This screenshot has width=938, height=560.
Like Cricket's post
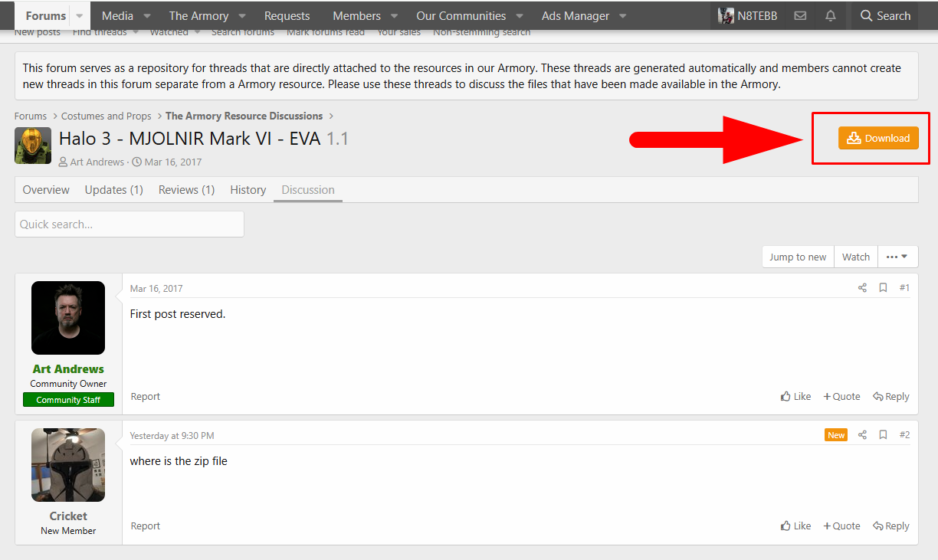[x=795, y=526]
